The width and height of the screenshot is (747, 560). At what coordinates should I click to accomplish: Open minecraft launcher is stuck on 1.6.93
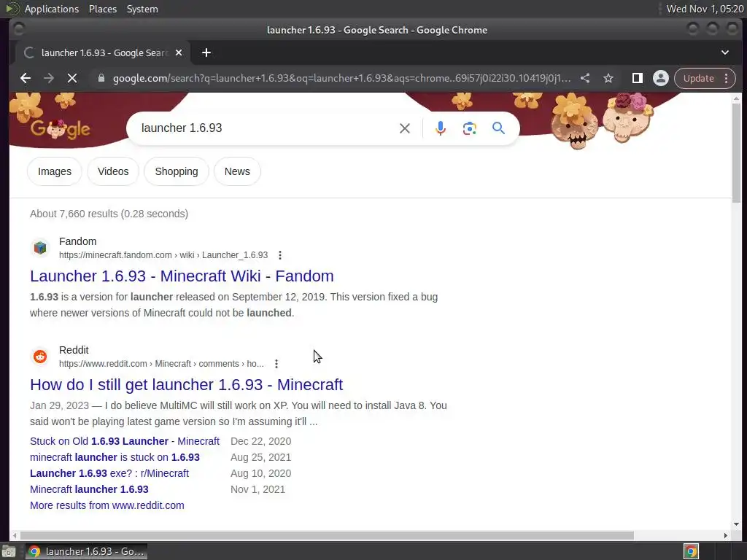click(x=115, y=458)
